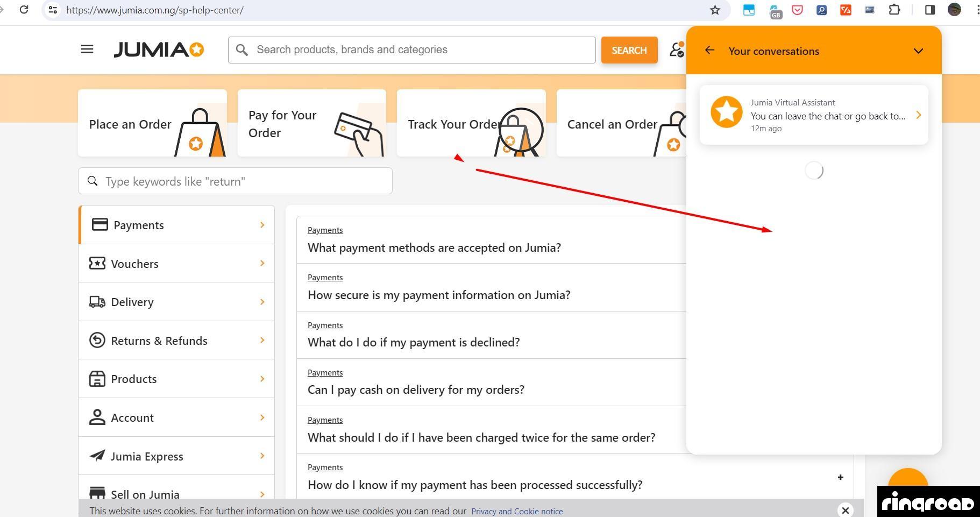Open Jumia Virtual Assistant conversation
Image resolution: width=980 pixels, height=517 pixels.
click(x=814, y=115)
